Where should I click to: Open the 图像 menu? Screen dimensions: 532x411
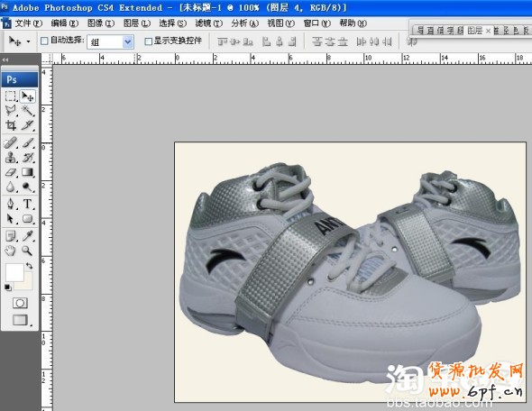[100, 23]
